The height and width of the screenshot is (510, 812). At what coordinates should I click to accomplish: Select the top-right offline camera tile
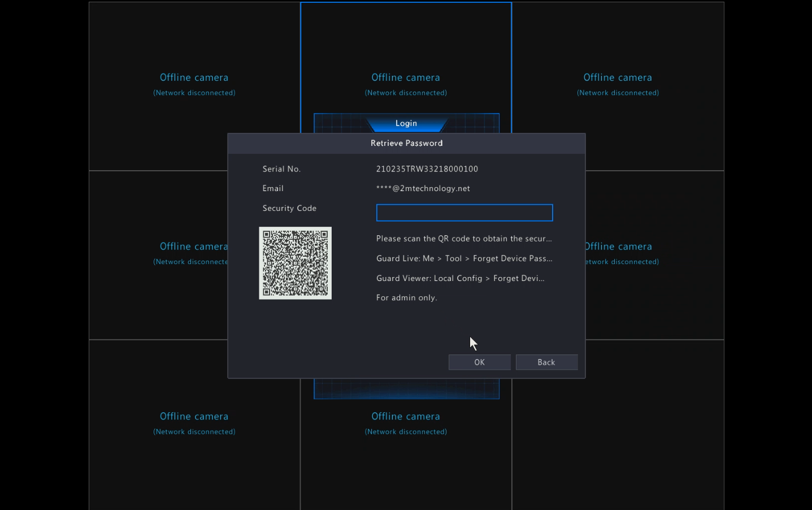point(618,85)
